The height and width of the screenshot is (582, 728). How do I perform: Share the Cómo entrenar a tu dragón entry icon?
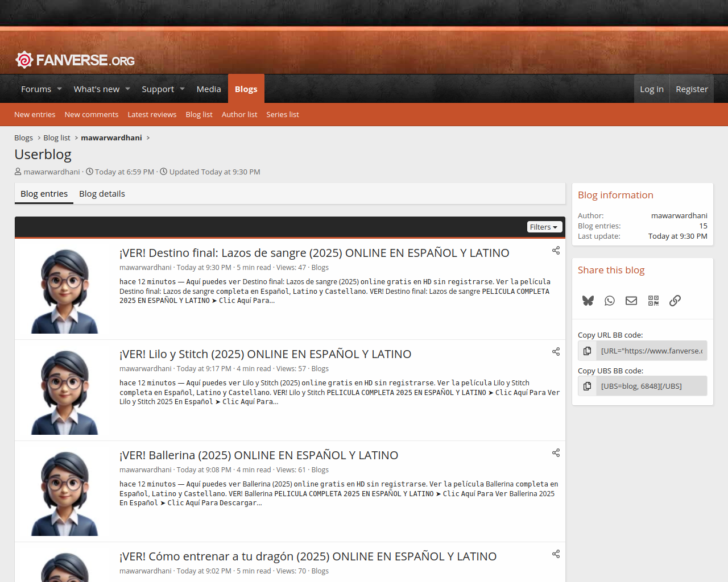(x=556, y=554)
